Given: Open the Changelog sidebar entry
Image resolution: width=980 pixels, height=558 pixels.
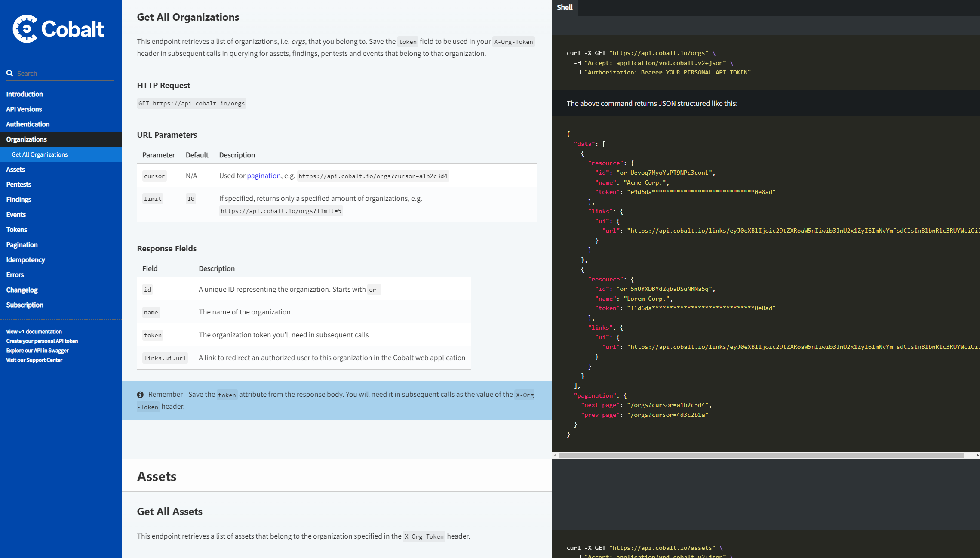Looking at the screenshot, I should 22,290.
